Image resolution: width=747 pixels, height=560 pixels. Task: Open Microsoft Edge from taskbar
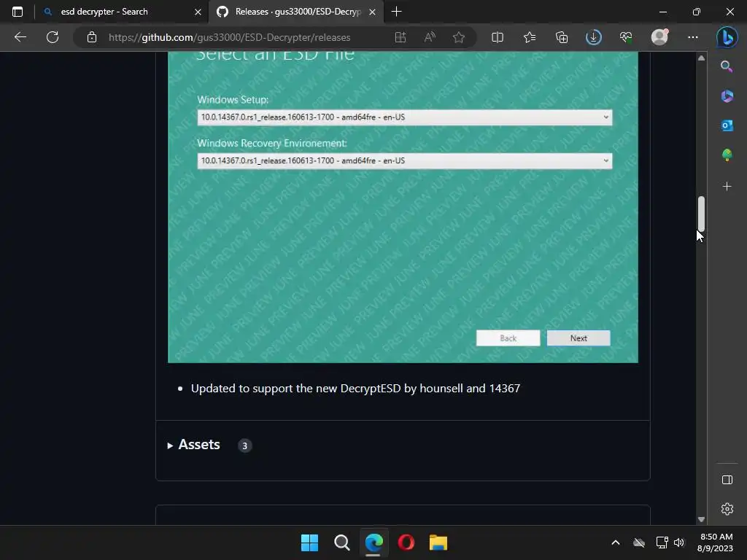(x=373, y=542)
